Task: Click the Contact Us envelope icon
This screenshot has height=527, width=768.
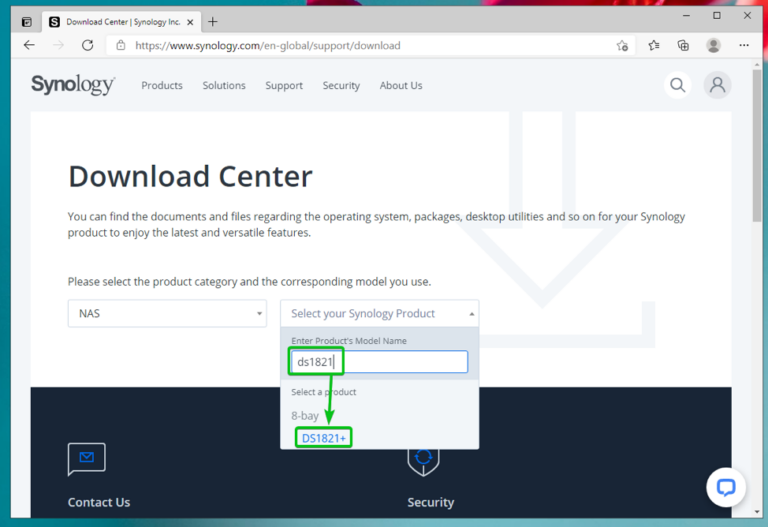Action: click(x=87, y=459)
